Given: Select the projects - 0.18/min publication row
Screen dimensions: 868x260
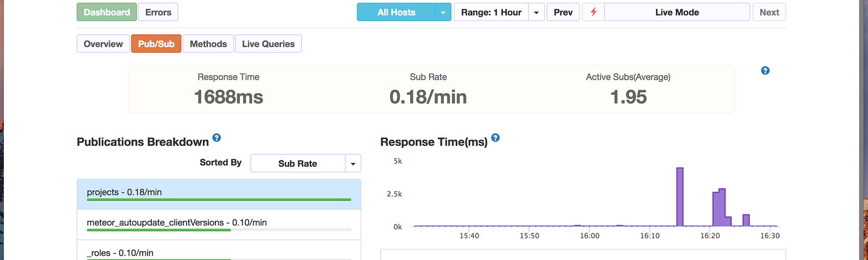Looking at the screenshot, I should tap(219, 194).
